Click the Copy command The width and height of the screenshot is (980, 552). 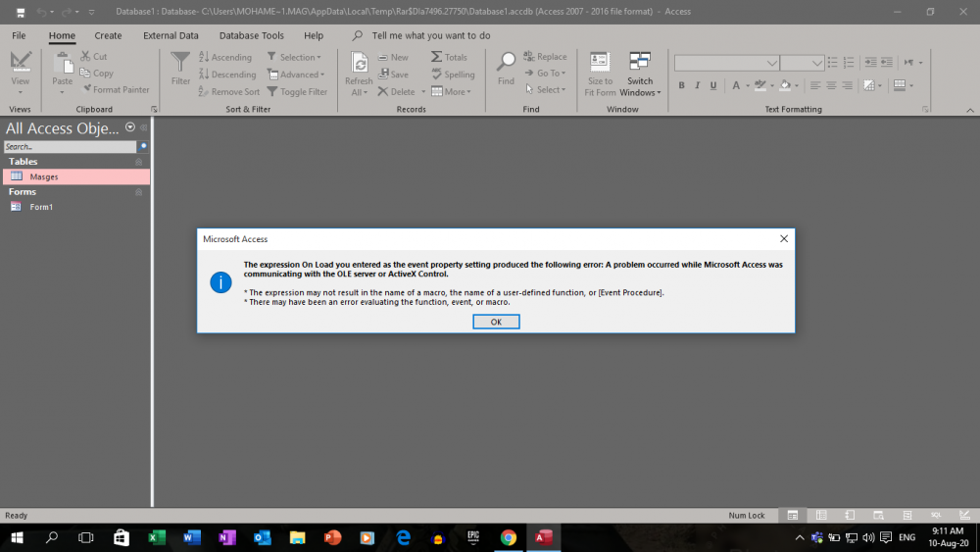(x=97, y=74)
